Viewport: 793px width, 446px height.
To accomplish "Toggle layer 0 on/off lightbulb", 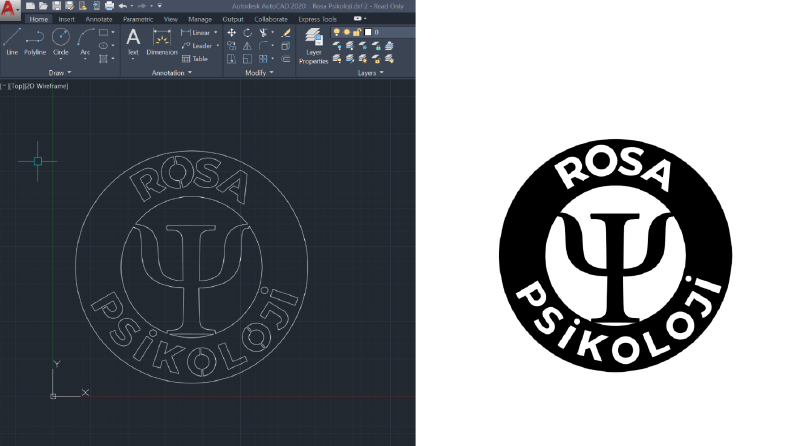I will coord(336,32).
